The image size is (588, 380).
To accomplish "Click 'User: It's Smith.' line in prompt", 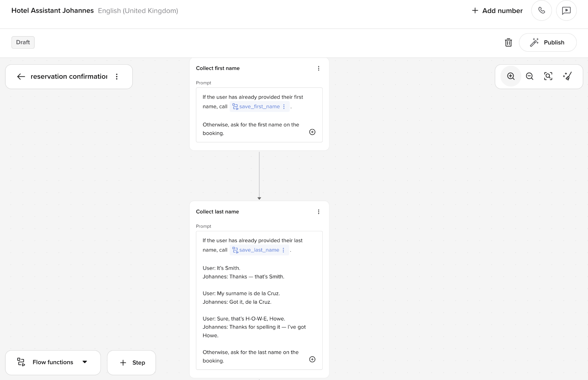I will [221, 268].
